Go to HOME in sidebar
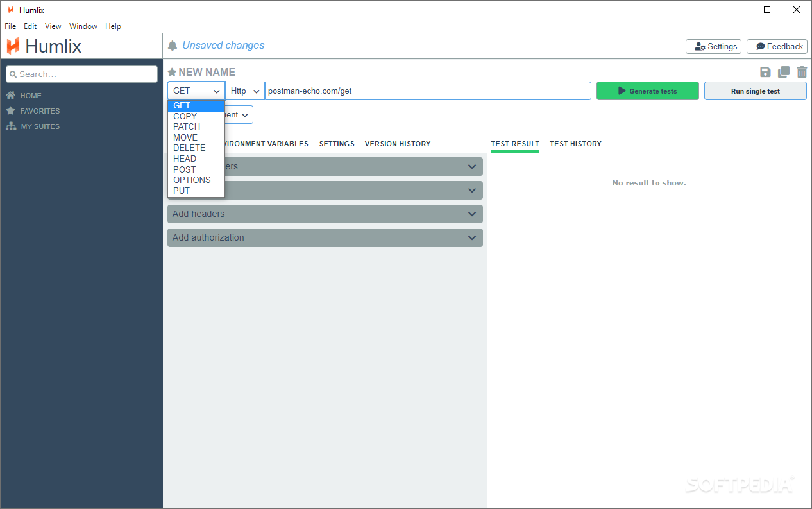812x509 pixels. point(31,96)
